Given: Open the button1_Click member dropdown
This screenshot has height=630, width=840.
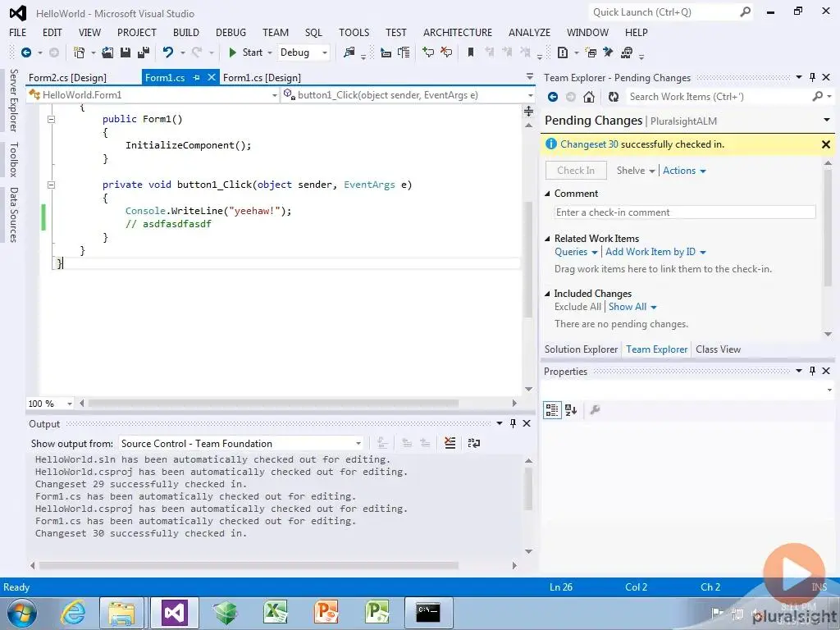Looking at the screenshot, I should 531,95.
